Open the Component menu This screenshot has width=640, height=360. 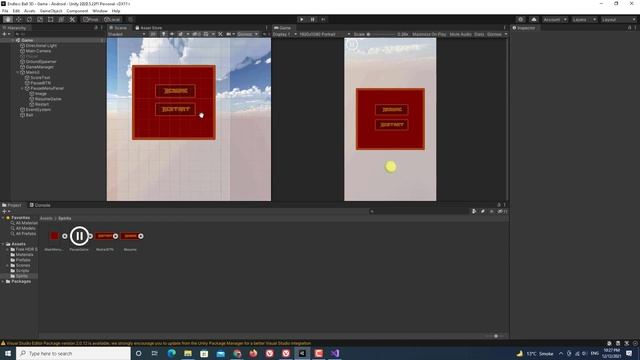77,11
